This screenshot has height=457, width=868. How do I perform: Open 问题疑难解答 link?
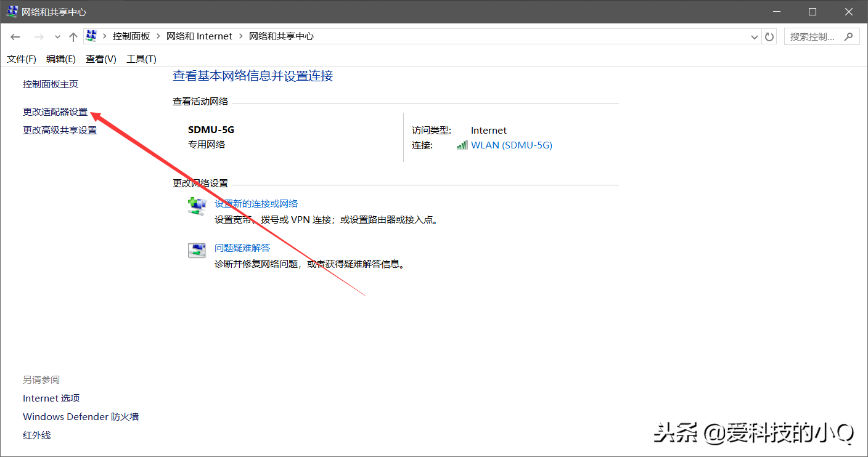click(x=242, y=248)
